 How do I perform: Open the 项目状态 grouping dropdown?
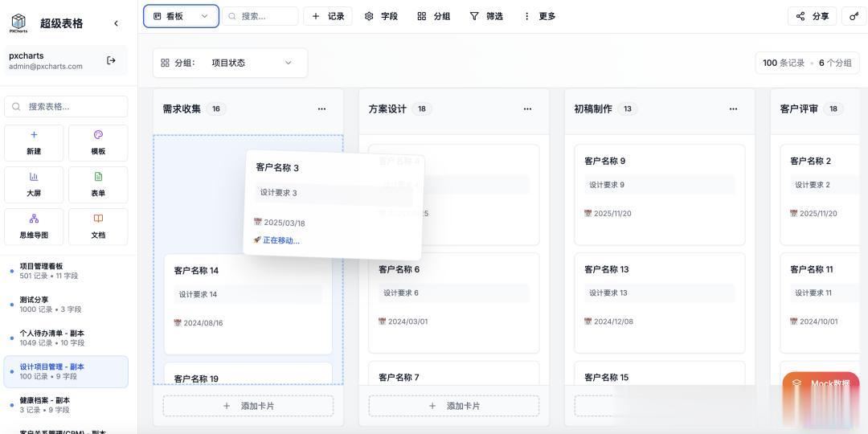click(x=252, y=63)
